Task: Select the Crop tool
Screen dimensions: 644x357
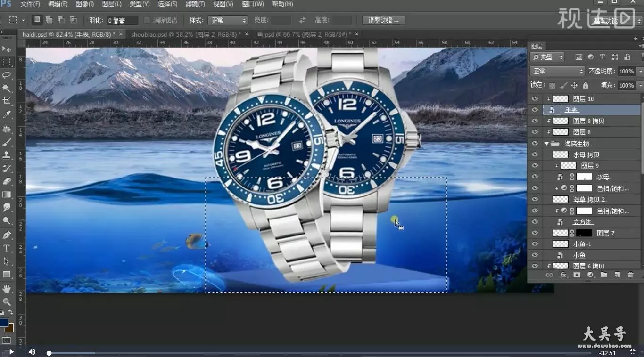Action: point(7,101)
